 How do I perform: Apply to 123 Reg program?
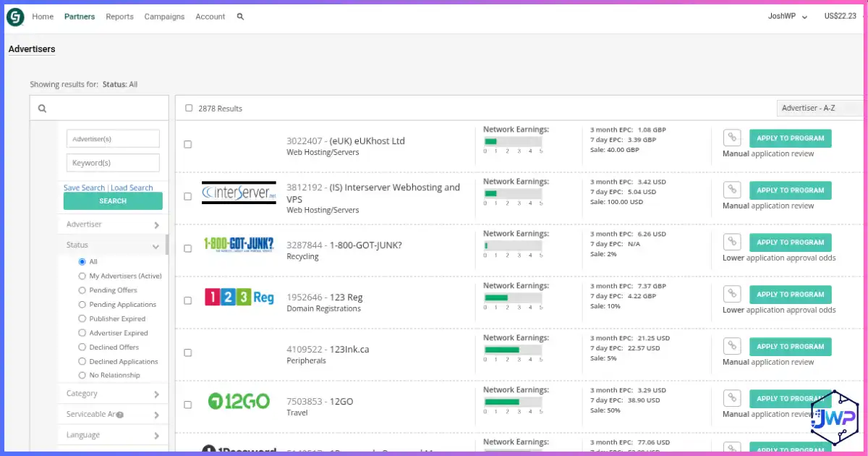pyautogui.click(x=791, y=295)
